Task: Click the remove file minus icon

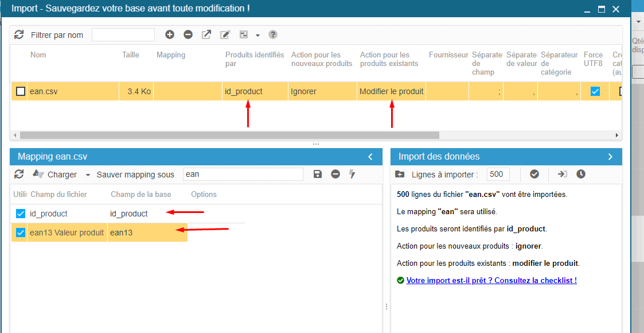Action: [188, 34]
